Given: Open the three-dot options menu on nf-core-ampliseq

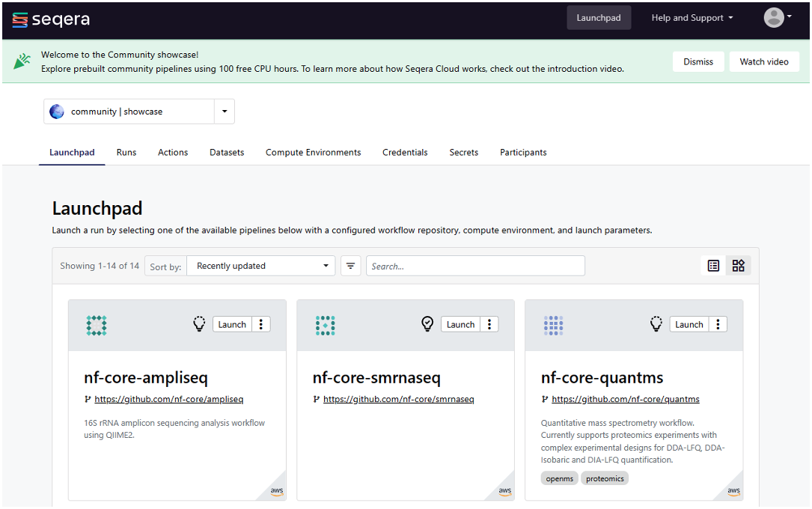Looking at the screenshot, I should tap(260, 323).
